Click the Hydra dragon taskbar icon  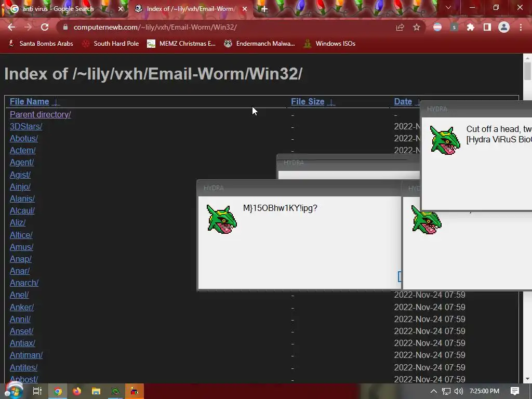pos(115,391)
